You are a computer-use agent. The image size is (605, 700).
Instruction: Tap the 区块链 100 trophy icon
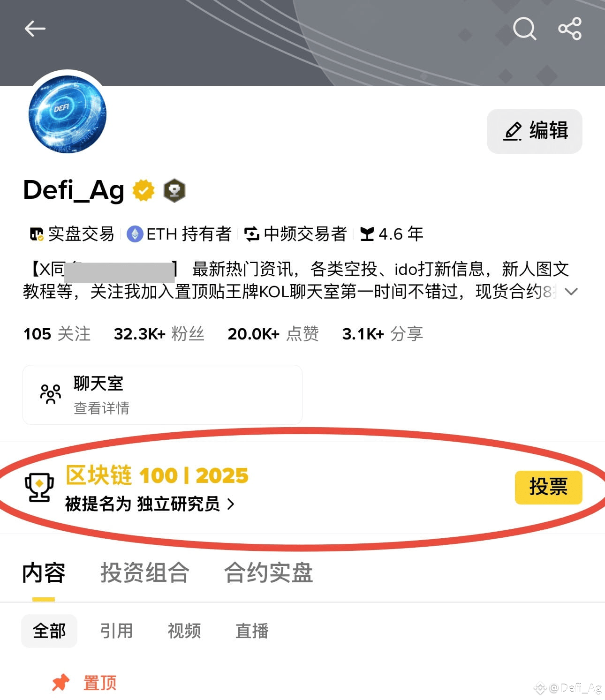[39, 487]
